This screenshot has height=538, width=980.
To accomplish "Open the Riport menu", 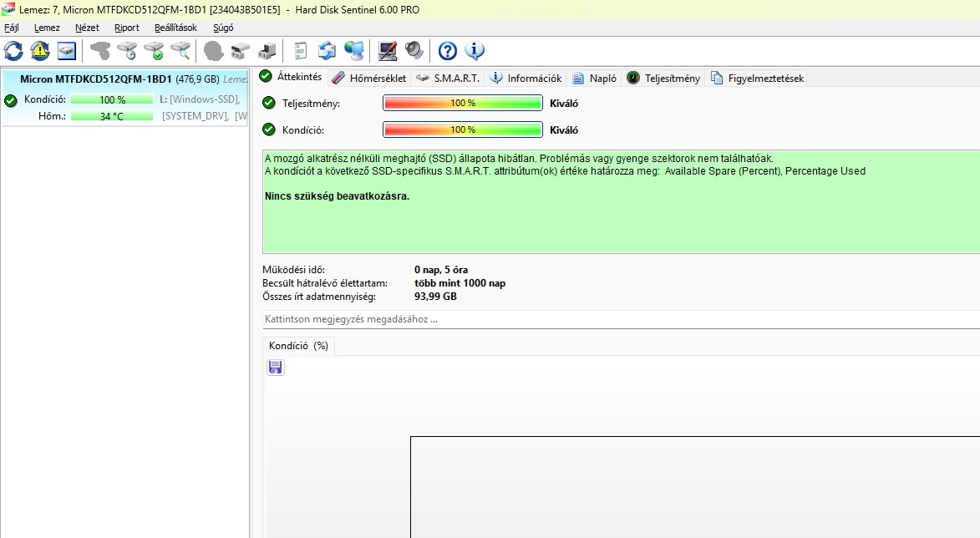I will [x=127, y=28].
